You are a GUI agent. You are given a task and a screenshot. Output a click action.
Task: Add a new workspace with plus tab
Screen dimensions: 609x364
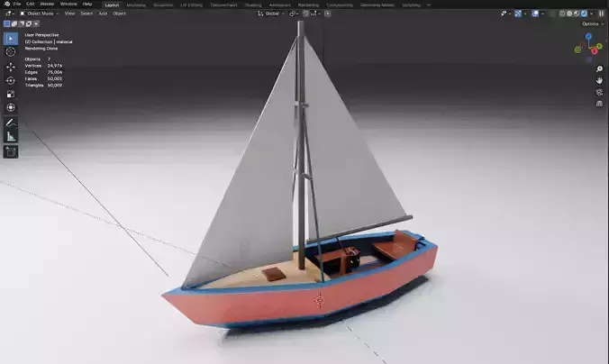[x=429, y=5]
